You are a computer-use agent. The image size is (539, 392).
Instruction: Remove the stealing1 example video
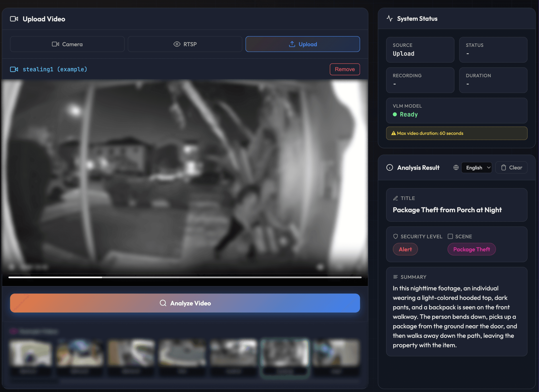(345, 69)
